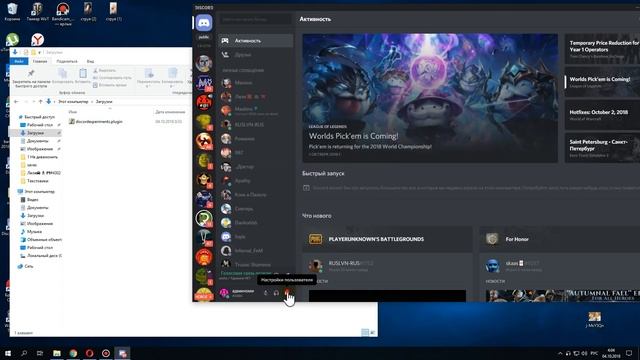Click RUSLVN-RUS avatar in PUBG card
The width and height of the screenshot is (640, 360).
[x=315, y=266]
